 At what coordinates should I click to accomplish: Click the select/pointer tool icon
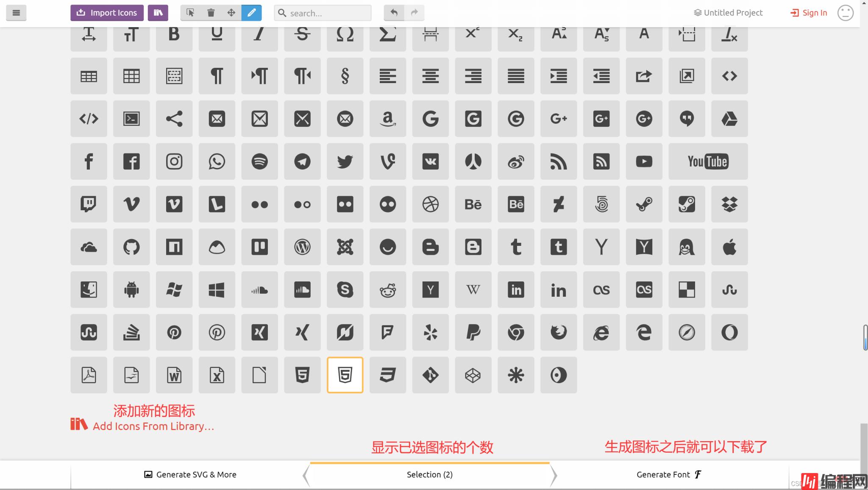coord(189,13)
